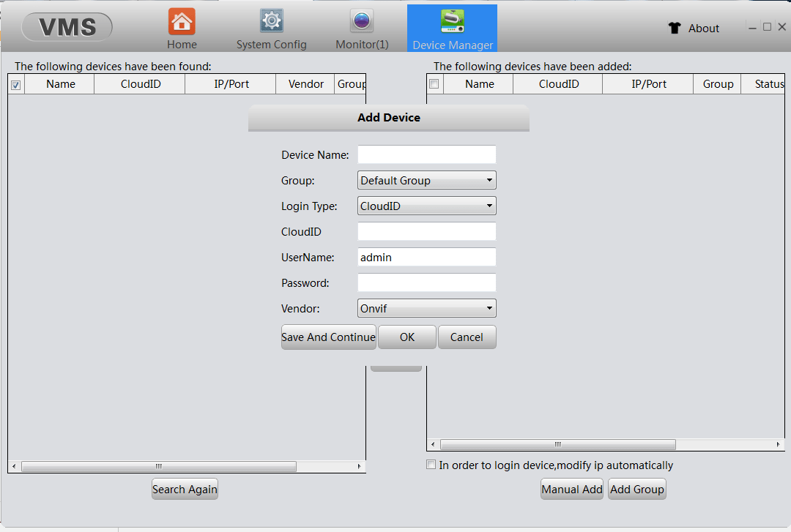Click right arrow of added devices scrollbar
Image resolution: width=791 pixels, height=532 pixels.
click(779, 444)
